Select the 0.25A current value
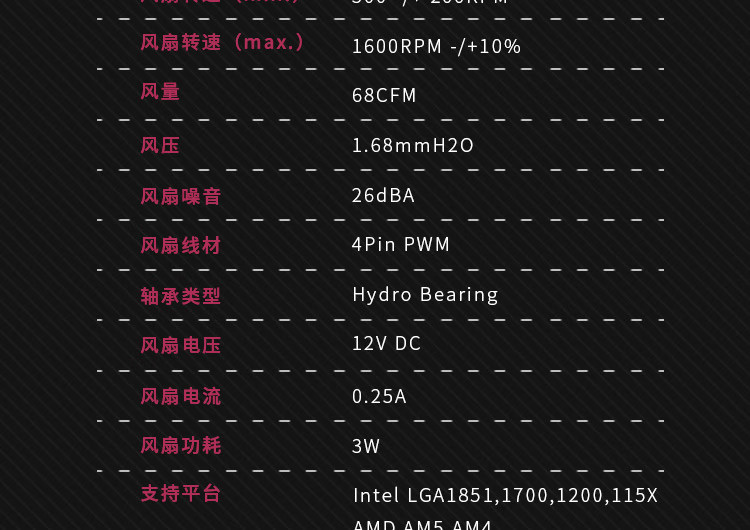 379,396
